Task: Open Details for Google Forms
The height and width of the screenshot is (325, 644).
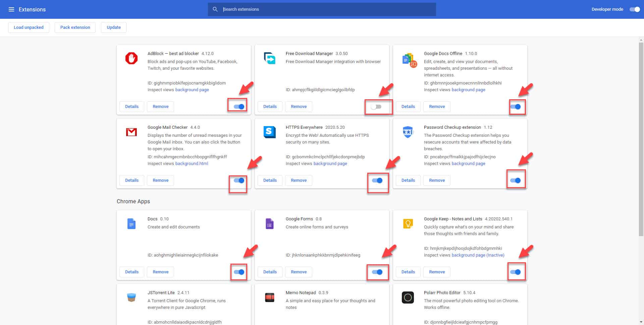Action: coord(270,272)
